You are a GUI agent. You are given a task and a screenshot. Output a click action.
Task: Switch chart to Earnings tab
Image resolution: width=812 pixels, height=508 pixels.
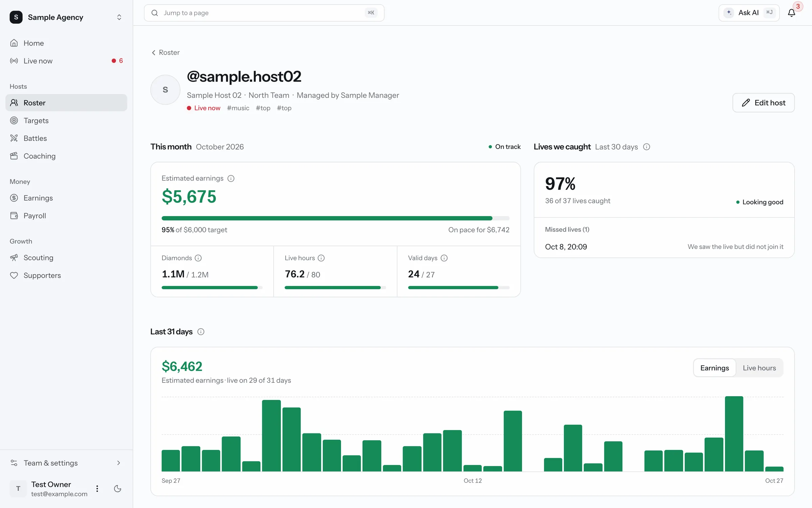pyautogui.click(x=715, y=368)
